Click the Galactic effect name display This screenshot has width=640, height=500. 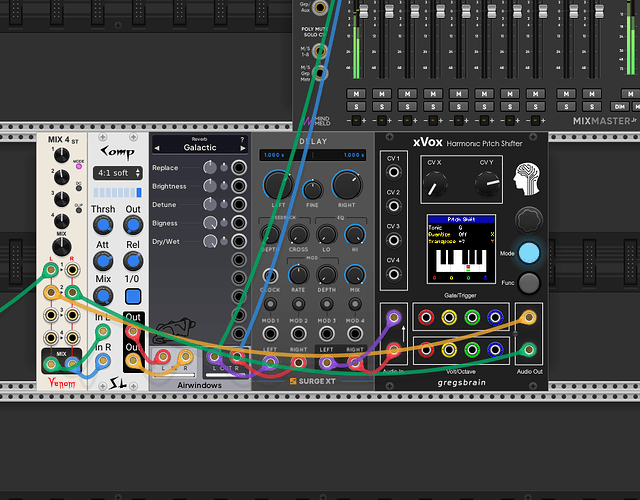[x=199, y=147]
